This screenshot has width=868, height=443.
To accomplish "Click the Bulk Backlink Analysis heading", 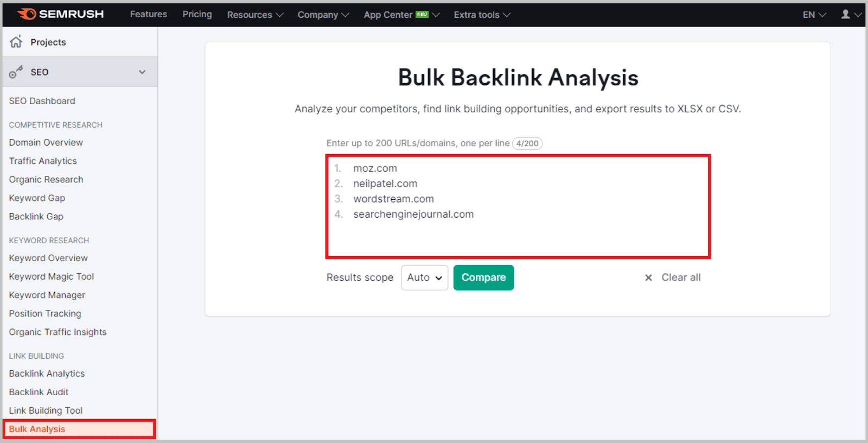I will (x=518, y=78).
